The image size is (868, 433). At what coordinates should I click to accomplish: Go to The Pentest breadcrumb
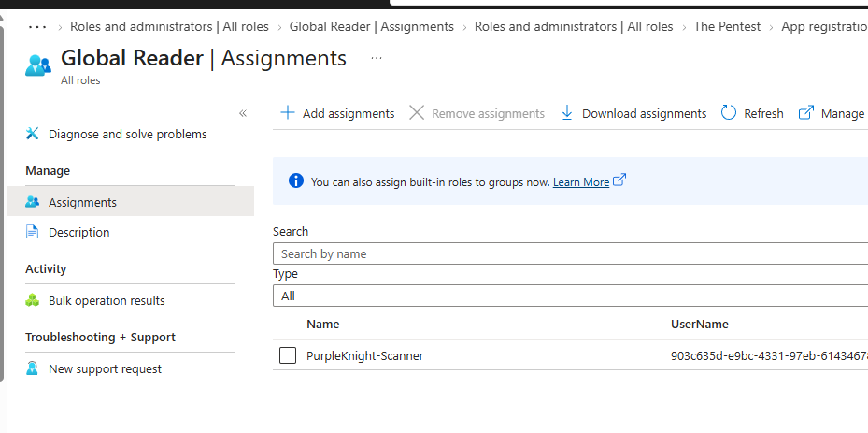point(728,26)
